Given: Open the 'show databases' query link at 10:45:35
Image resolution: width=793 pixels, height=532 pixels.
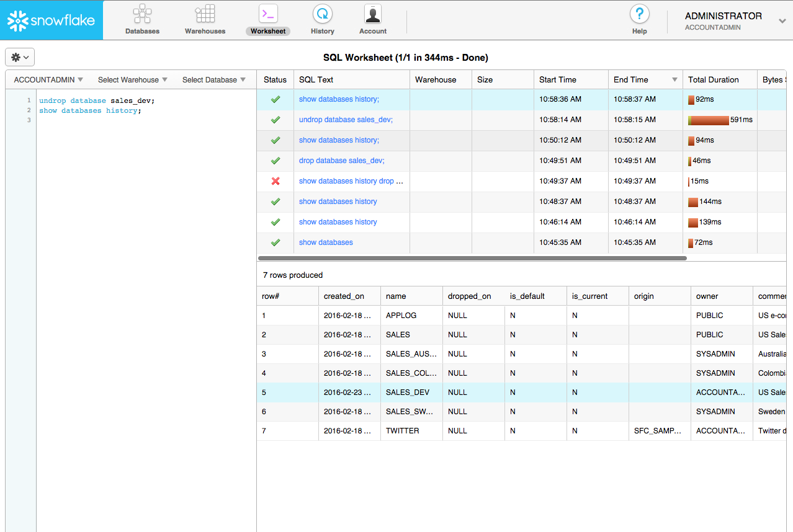Looking at the screenshot, I should click(326, 242).
